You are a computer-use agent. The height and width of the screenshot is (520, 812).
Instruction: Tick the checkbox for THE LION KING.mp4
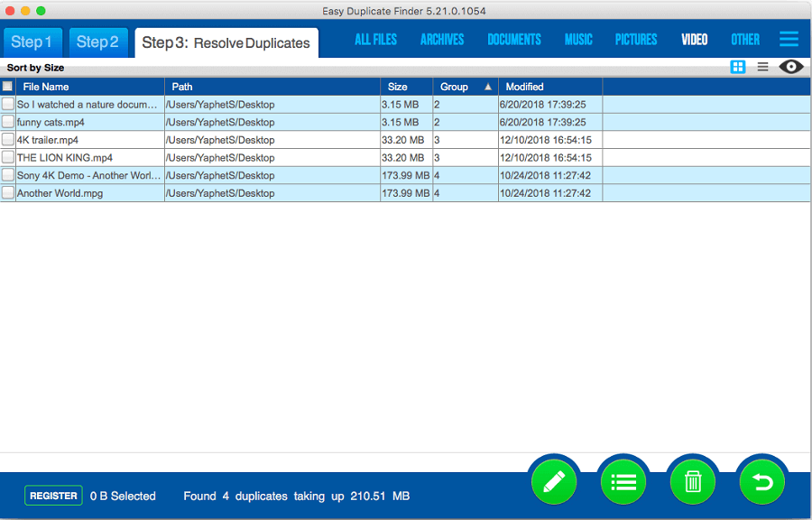(8, 157)
